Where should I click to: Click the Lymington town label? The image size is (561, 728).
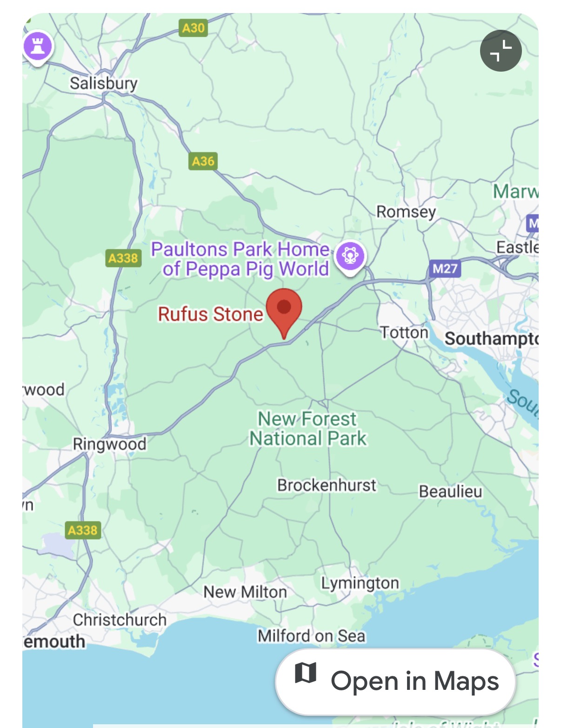[x=360, y=583]
